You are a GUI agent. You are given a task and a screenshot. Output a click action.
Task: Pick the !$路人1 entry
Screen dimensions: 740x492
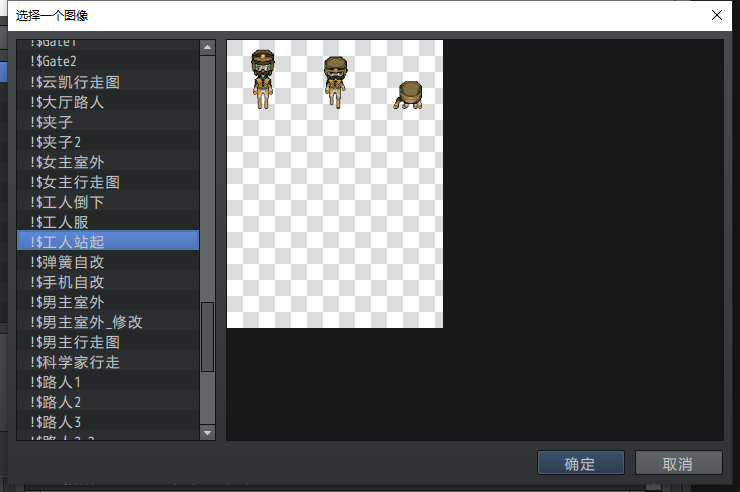(x=108, y=382)
